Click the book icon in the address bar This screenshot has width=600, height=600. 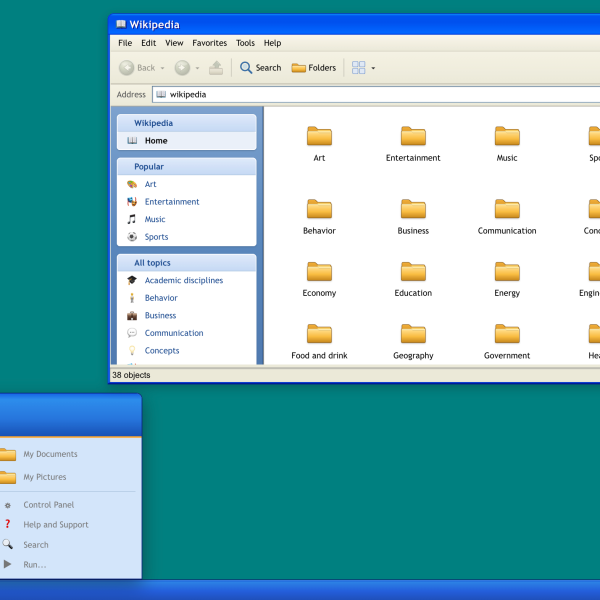click(x=161, y=95)
